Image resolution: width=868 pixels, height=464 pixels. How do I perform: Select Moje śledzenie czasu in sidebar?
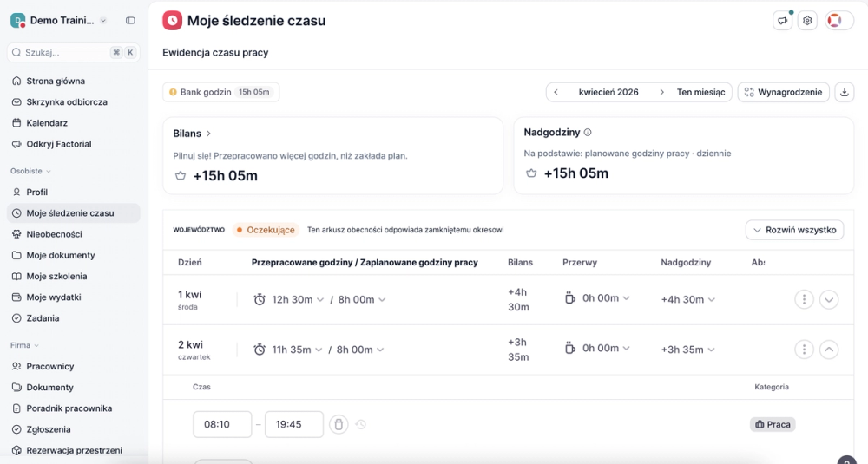point(73,213)
